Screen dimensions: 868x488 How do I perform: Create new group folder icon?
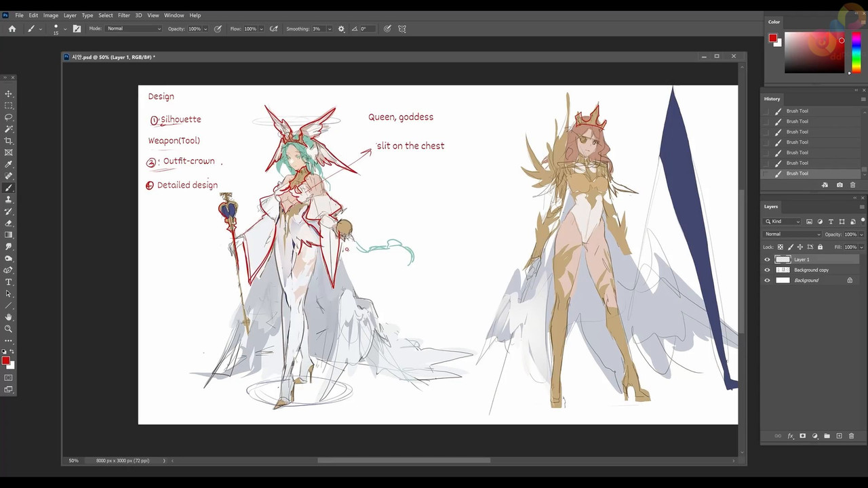(x=827, y=436)
